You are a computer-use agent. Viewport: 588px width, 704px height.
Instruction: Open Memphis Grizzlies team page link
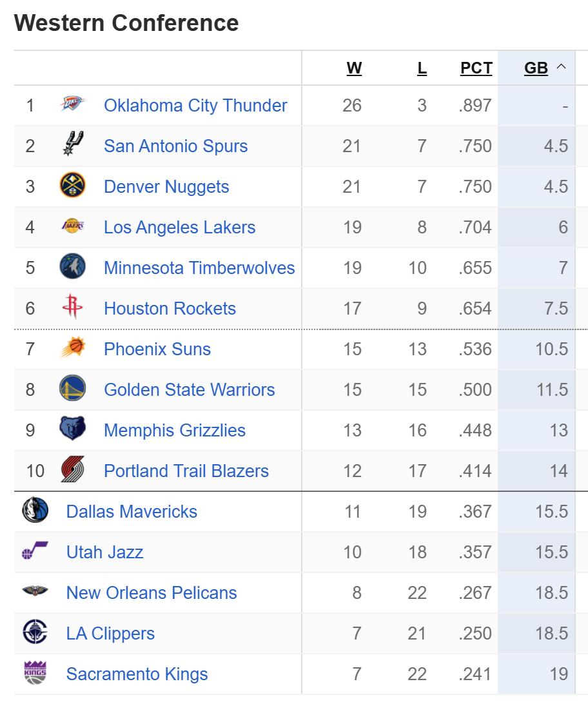click(x=175, y=430)
